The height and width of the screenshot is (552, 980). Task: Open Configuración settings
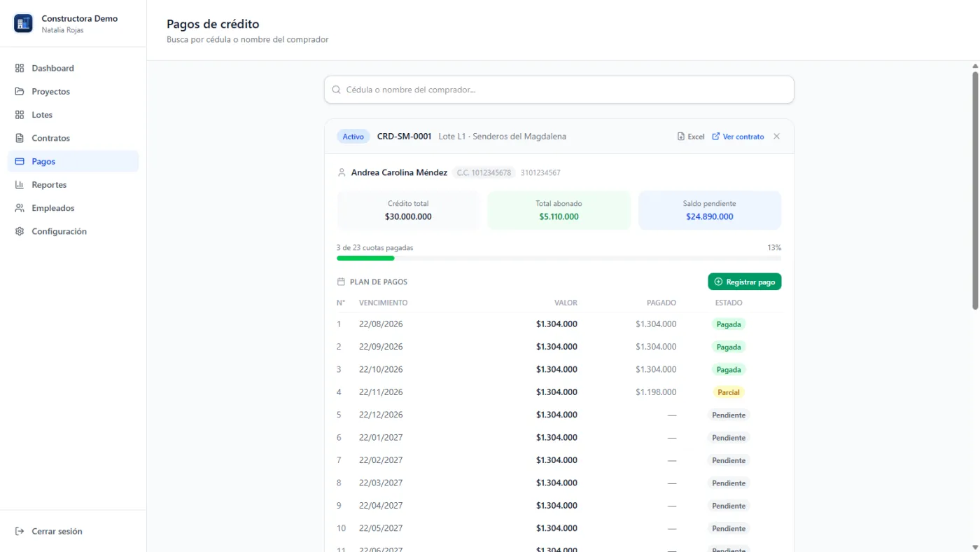[x=73, y=231]
